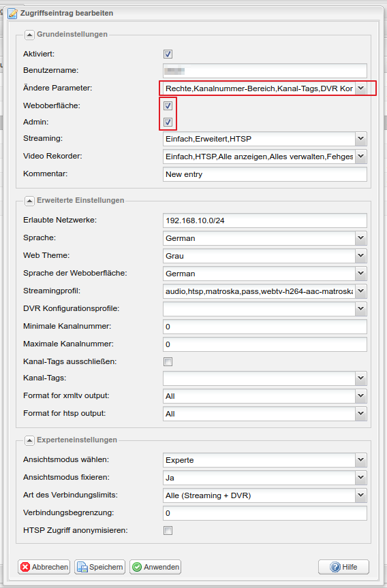Screen dimensions: 387x588
Task: Open the Ändere Parameter dropdown
Action: coord(360,88)
